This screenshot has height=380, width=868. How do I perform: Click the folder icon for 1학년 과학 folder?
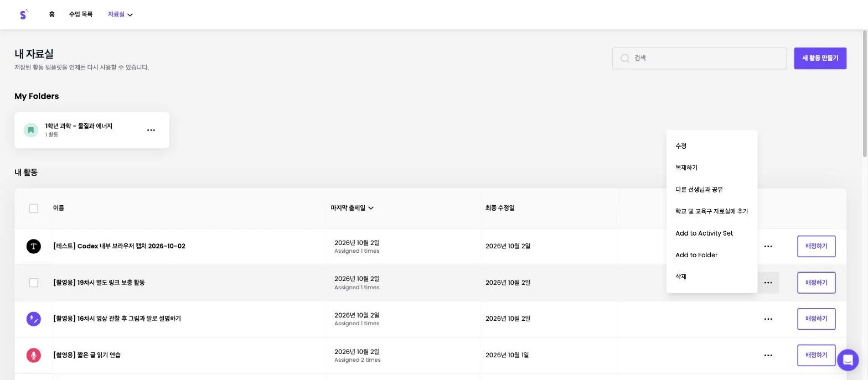coord(31,130)
